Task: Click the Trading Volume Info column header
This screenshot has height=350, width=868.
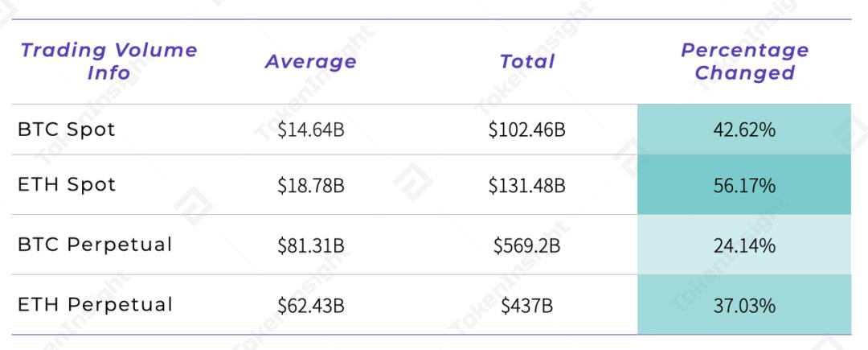Action: pos(108,60)
